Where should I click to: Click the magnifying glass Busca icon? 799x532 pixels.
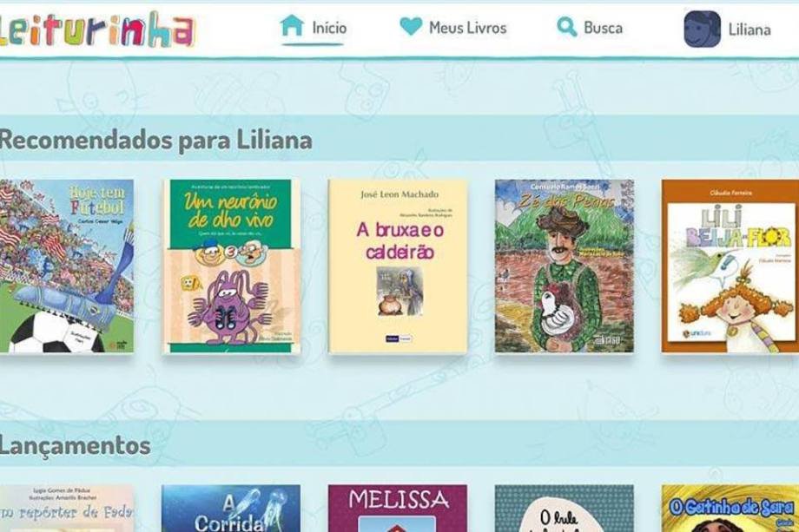click(x=566, y=27)
